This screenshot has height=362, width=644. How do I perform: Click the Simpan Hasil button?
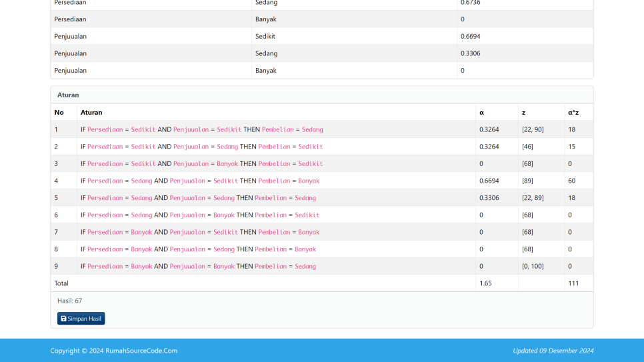81,319
